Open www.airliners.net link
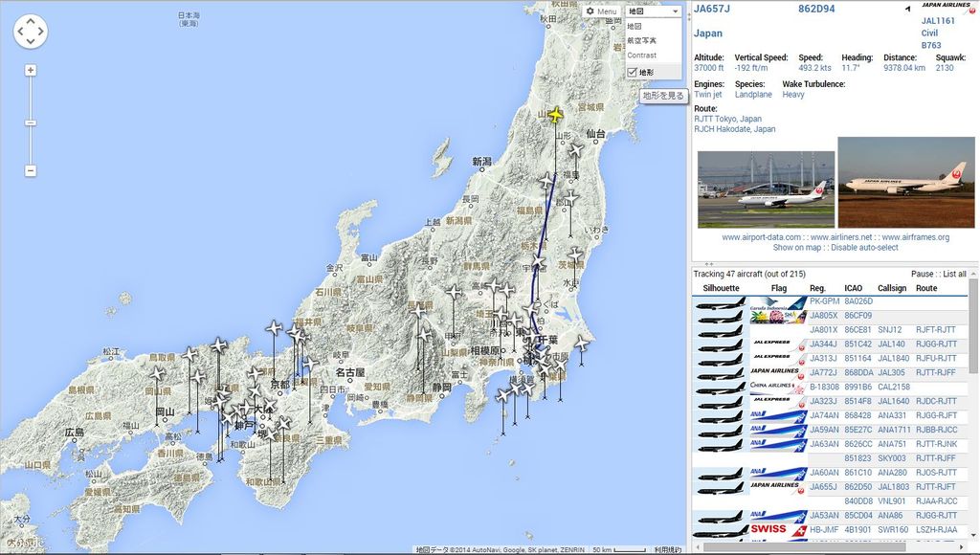980x555 pixels. tap(840, 237)
